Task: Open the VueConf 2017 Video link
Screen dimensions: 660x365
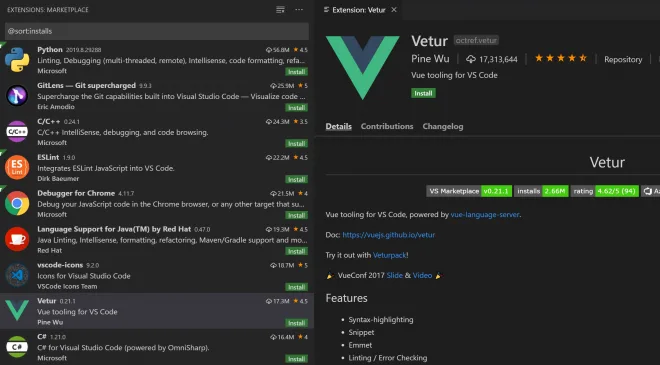Action: pyautogui.click(x=422, y=275)
